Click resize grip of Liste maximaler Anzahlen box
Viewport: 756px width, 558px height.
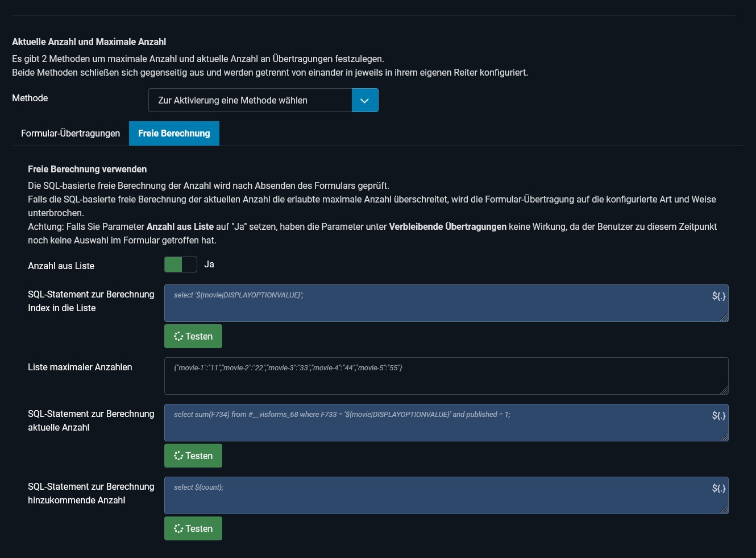point(724,390)
